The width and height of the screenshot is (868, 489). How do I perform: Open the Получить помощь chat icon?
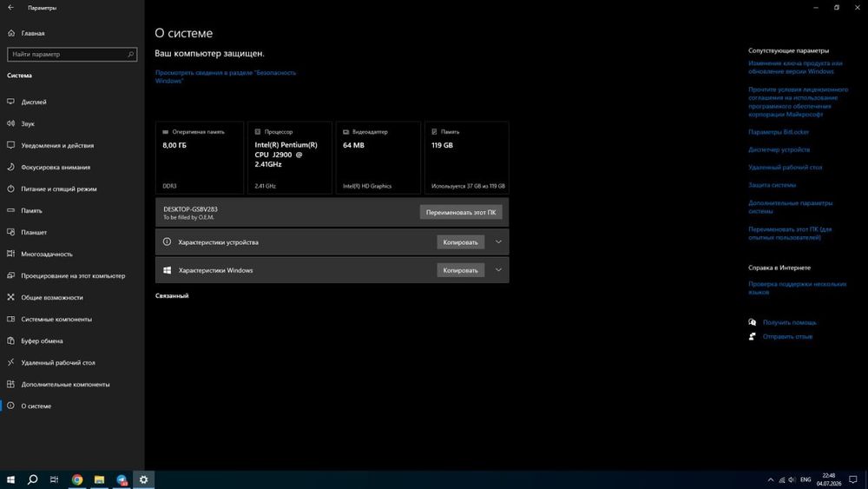coord(753,322)
